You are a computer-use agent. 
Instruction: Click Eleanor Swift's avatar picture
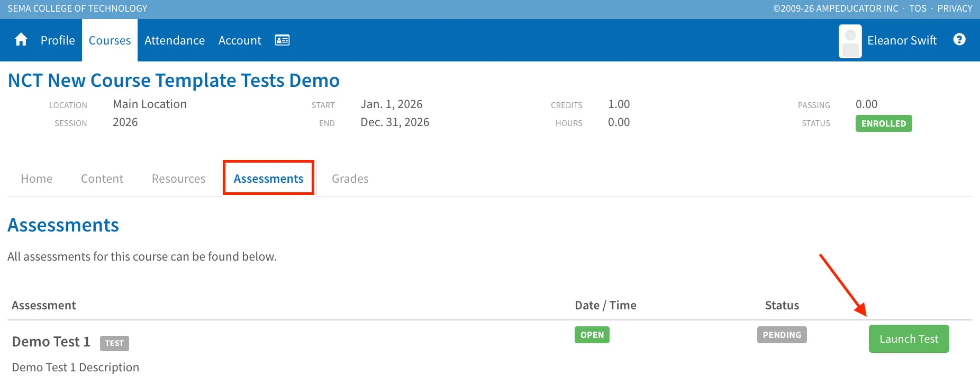pyautogui.click(x=850, y=41)
